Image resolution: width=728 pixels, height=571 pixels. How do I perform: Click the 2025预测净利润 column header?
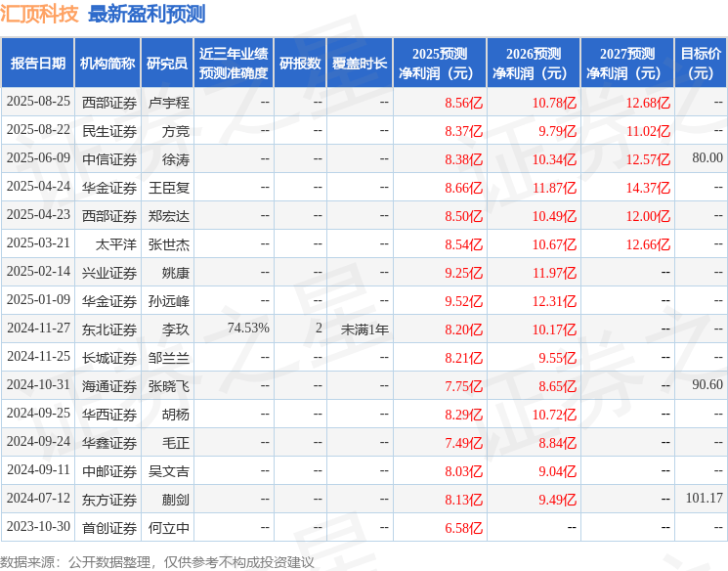pos(439,63)
